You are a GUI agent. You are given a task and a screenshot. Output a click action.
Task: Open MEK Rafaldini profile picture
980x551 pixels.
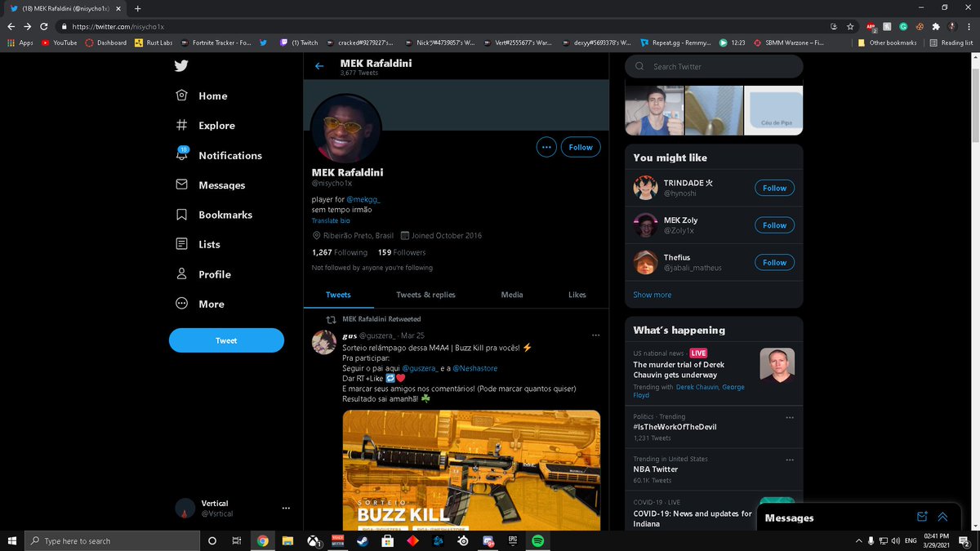[x=346, y=128]
